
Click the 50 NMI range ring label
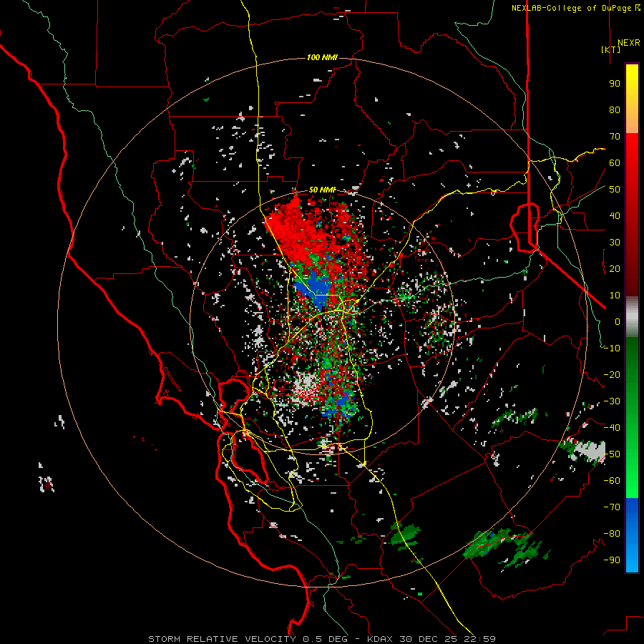coord(323,190)
